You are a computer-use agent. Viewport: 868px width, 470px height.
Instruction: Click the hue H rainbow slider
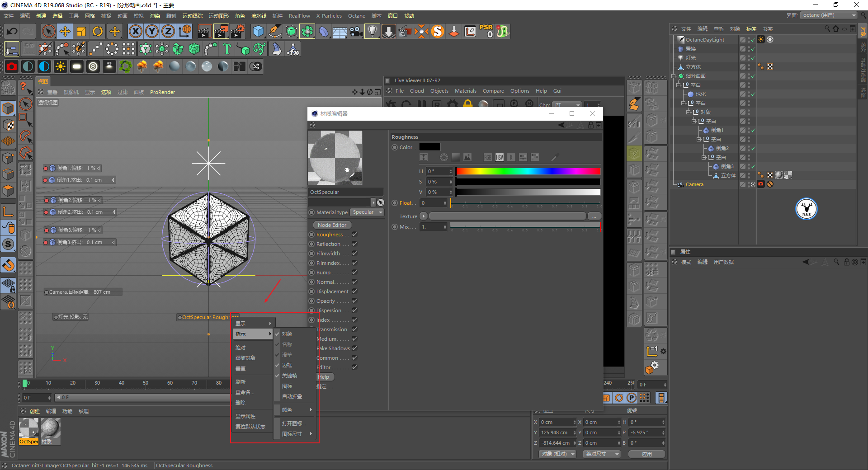(x=528, y=171)
